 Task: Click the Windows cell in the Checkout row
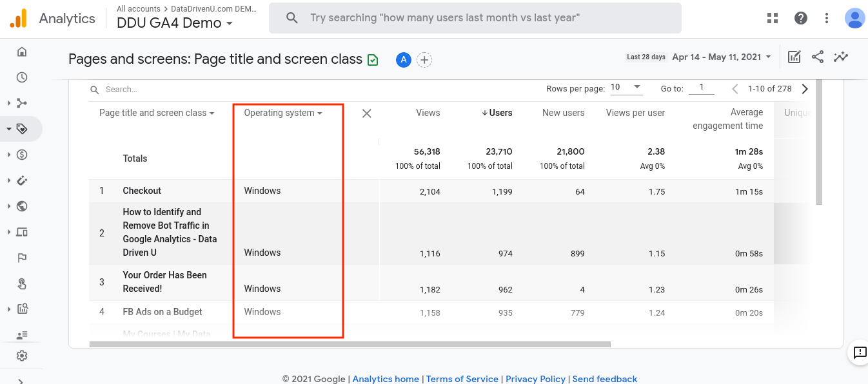(262, 191)
